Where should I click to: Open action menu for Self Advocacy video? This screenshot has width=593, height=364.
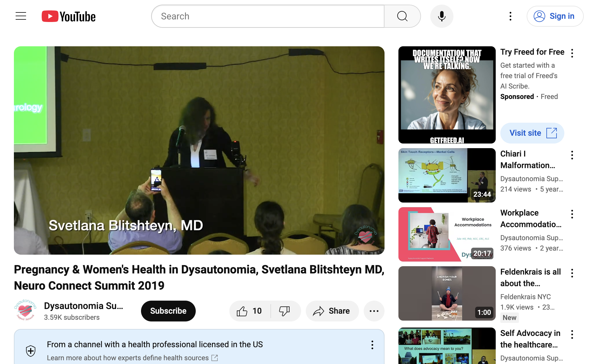click(x=572, y=334)
